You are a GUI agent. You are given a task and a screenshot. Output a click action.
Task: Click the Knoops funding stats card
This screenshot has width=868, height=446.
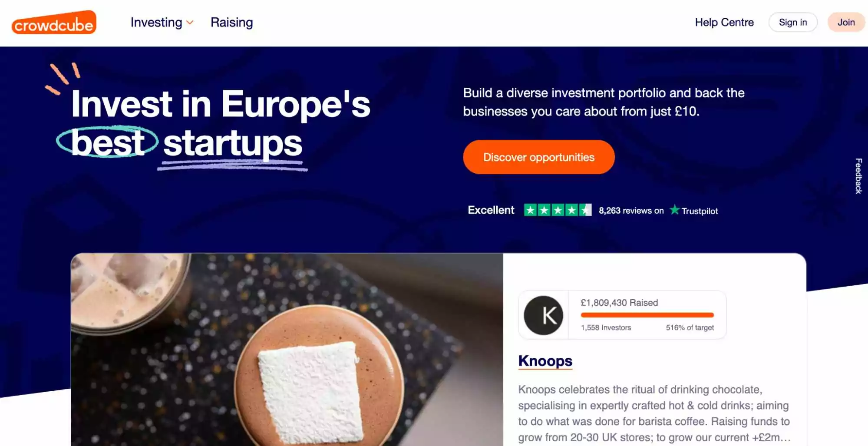coord(622,314)
